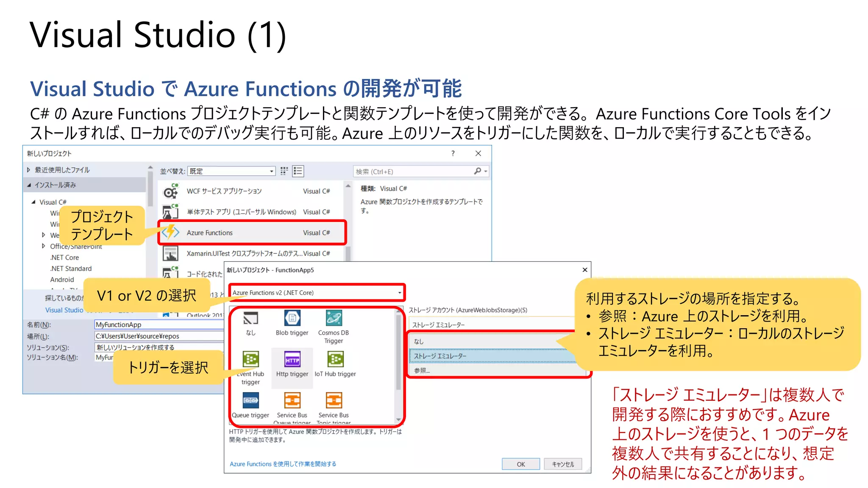Collapse the Visual C# tree node
The height and width of the screenshot is (488, 868).
click(33, 202)
